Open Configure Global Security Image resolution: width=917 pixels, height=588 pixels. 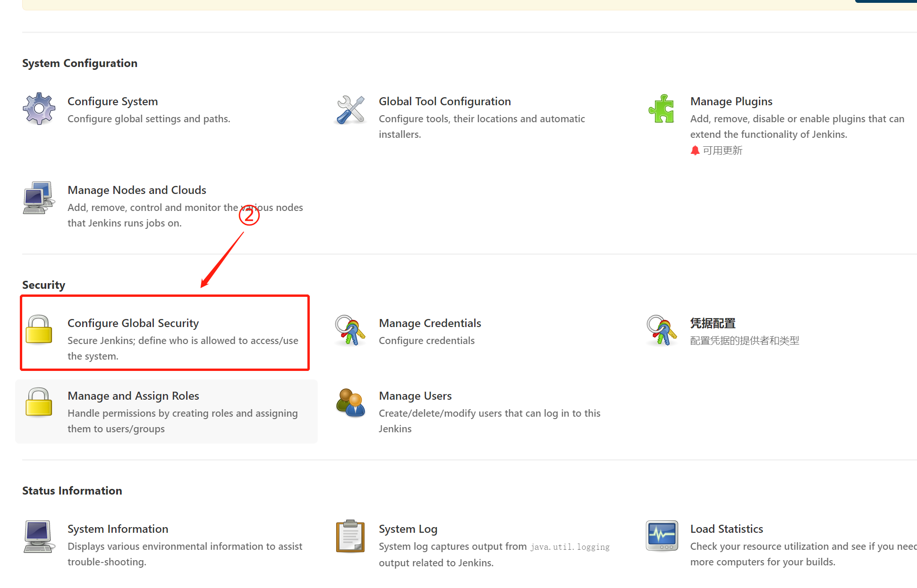pos(133,323)
